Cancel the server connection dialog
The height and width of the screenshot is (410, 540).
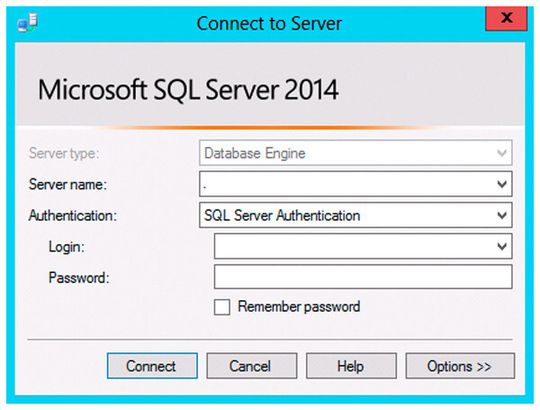pyautogui.click(x=251, y=366)
